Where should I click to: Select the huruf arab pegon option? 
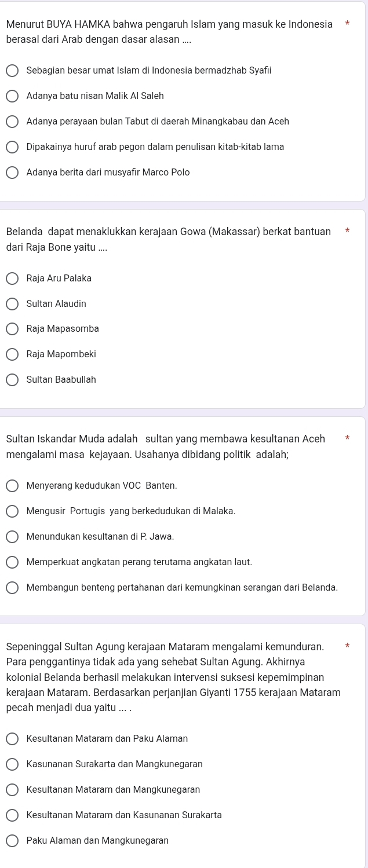(x=12, y=147)
